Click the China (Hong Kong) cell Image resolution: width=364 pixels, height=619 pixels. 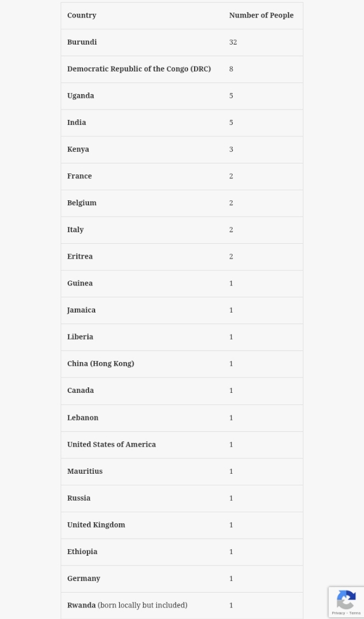coord(101,364)
